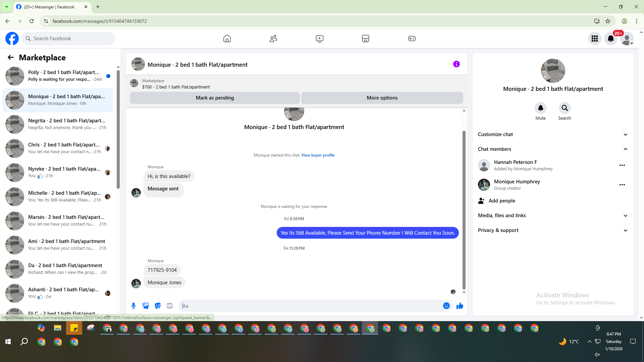
Task: Expand Customize chat section
Action: click(x=625, y=134)
